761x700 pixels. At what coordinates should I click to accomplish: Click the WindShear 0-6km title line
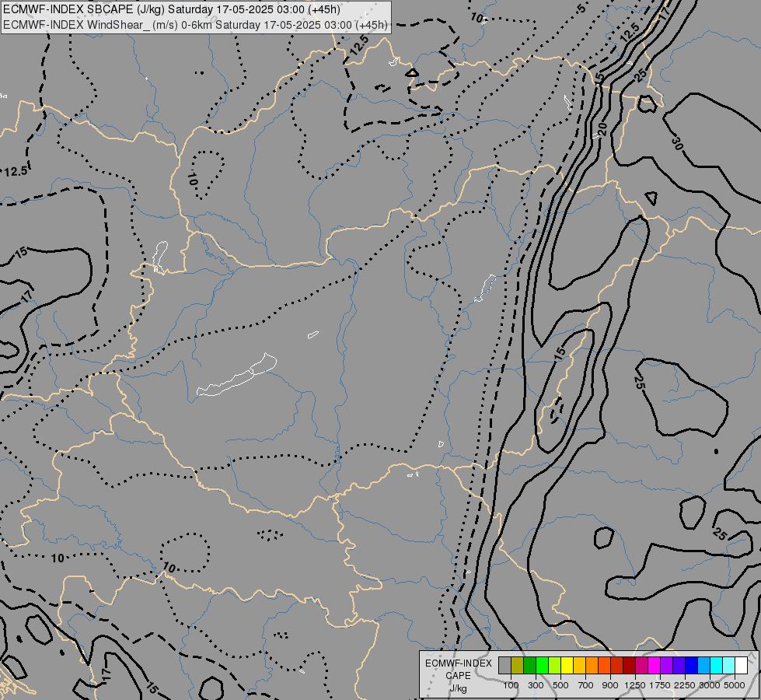[x=195, y=25]
